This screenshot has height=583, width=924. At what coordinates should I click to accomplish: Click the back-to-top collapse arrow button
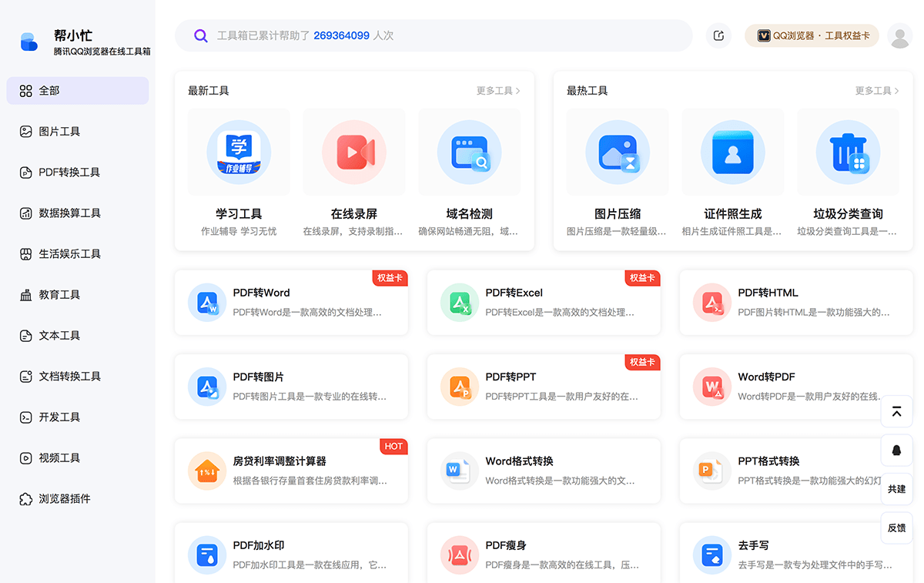tap(896, 411)
